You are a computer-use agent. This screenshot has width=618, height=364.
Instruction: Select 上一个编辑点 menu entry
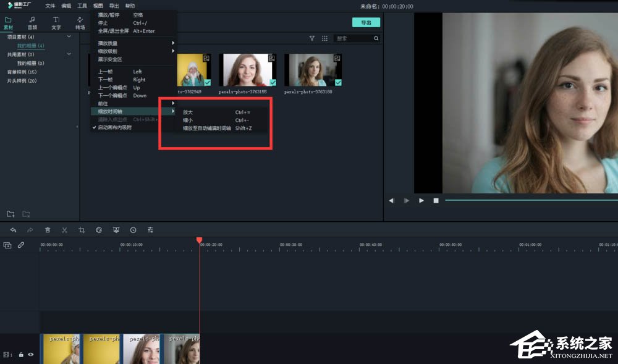click(133, 88)
